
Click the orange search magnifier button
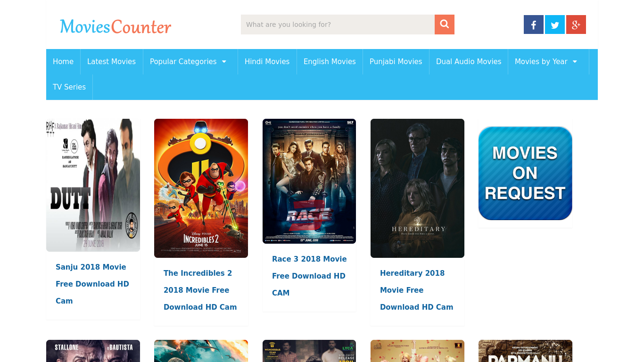click(x=445, y=25)
